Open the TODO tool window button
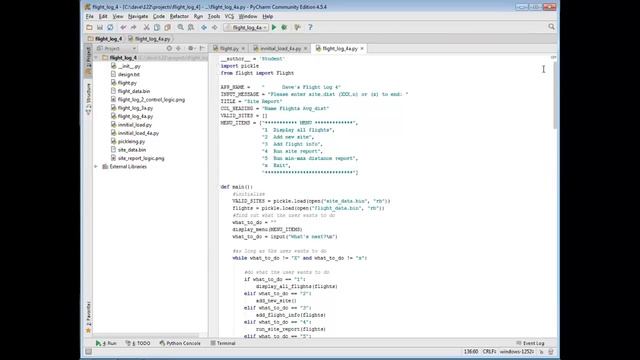This screenshot has height=360, width=640. click(138, 343)
